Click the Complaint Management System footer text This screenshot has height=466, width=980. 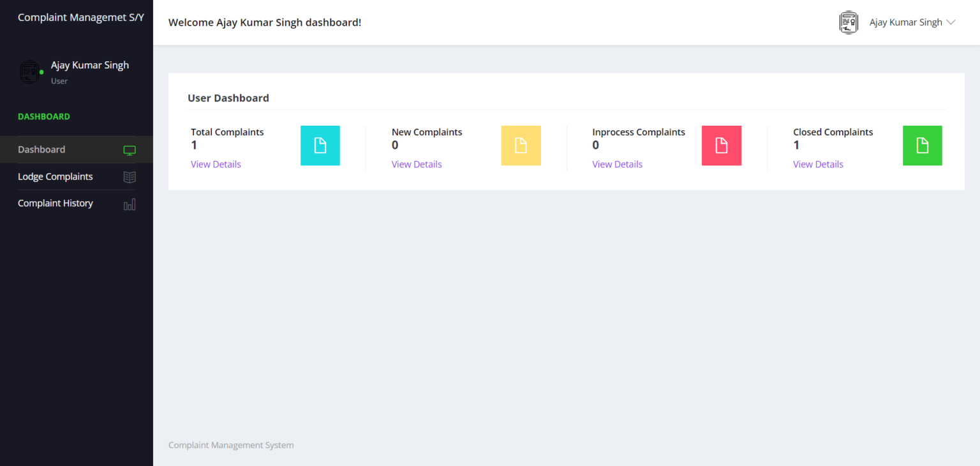[230, 445]
